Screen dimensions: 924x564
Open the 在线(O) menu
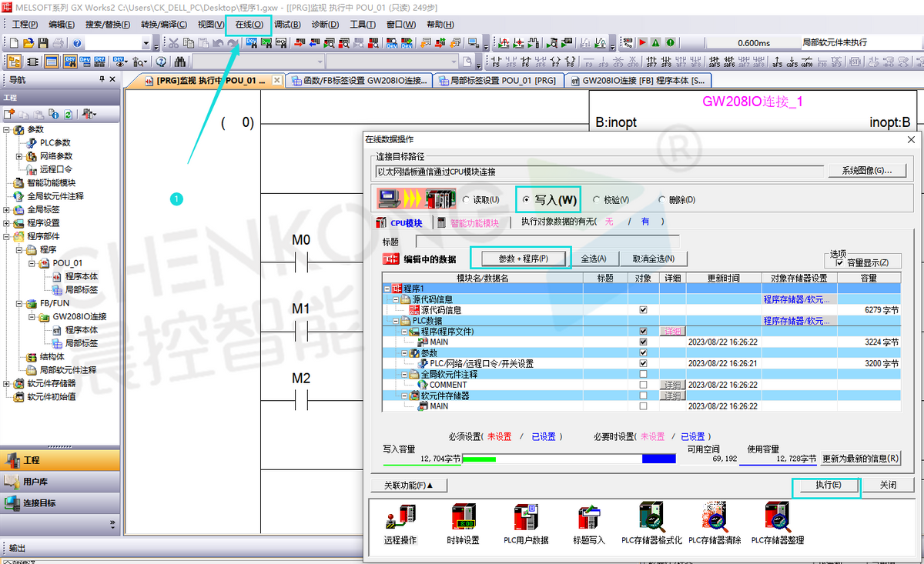pyautogui.click(x=249, y=25)
